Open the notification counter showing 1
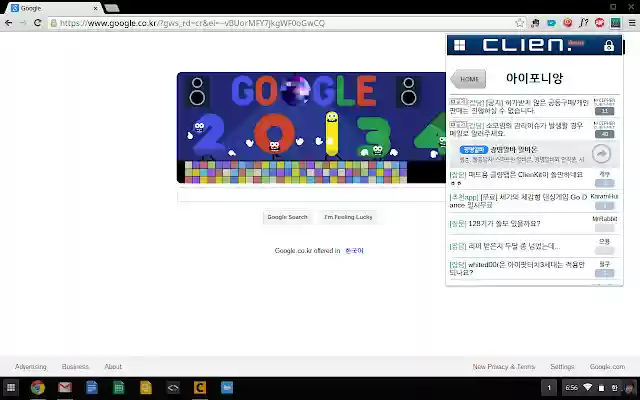Viewport: 640px width, 400px height. 549,388
